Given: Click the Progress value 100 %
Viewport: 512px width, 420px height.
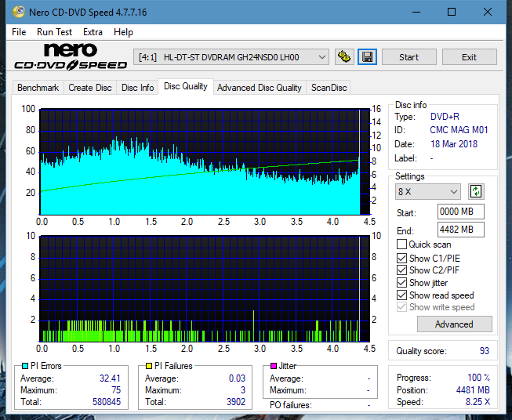Looking at the screenshot, I should (479, 378).
